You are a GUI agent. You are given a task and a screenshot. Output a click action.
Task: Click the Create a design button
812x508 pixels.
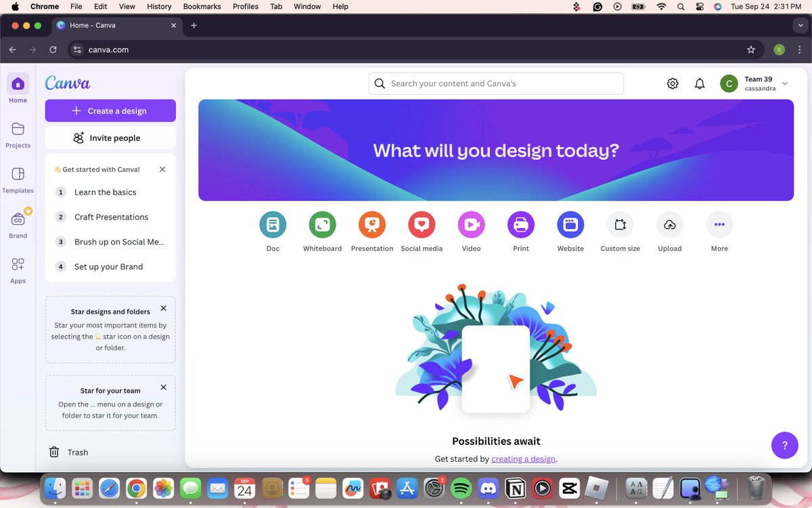pyautogui.click(x=110, y=110)
